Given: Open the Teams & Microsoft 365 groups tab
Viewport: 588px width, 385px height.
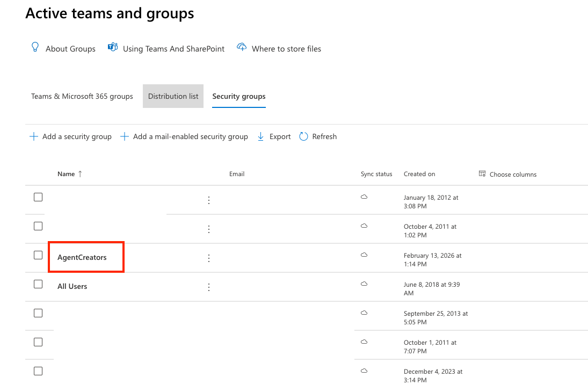Looking at the screenshot, I should click(82, 96).
